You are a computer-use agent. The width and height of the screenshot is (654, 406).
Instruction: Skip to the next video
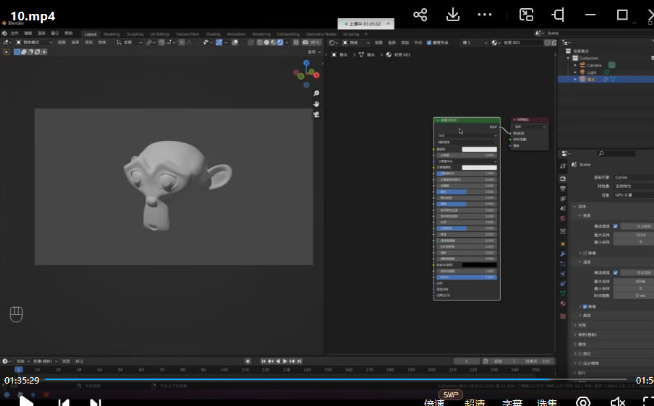point(96,403)
